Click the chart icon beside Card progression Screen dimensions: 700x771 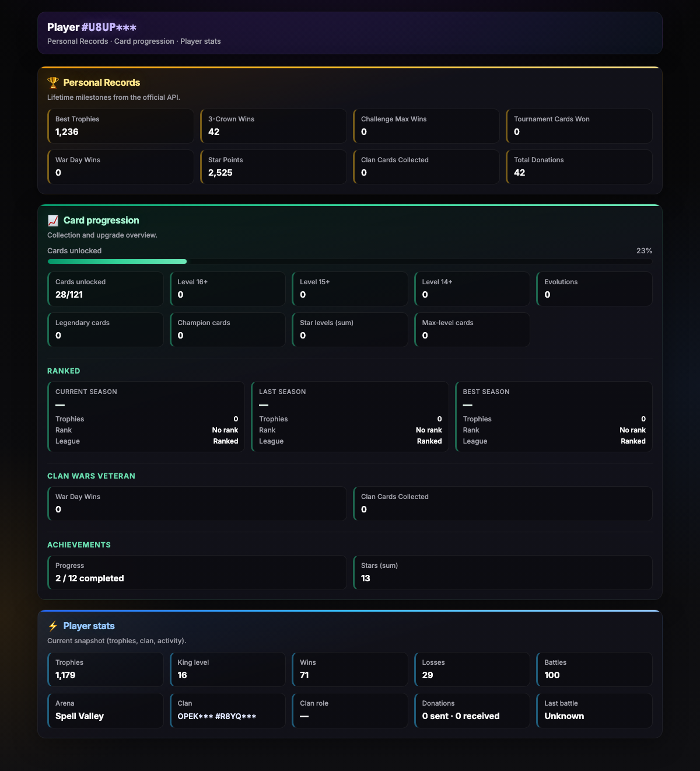(53, 220)
